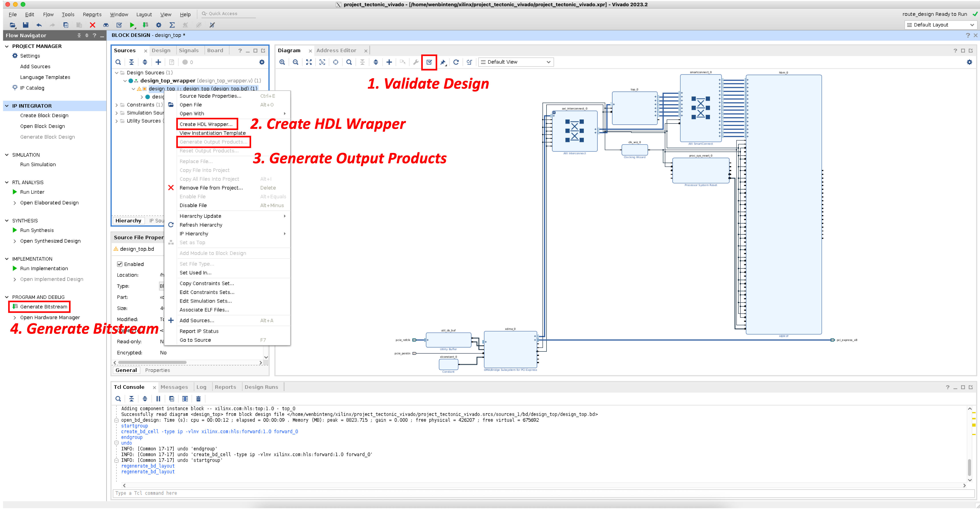Click the Validate Design toolbar icon
The width and height of the screenshot is (980, 509).
click(429, 62)
